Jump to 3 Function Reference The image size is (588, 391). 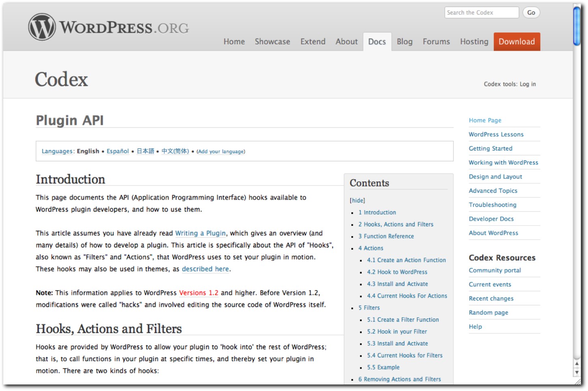[x=386, y=236]
